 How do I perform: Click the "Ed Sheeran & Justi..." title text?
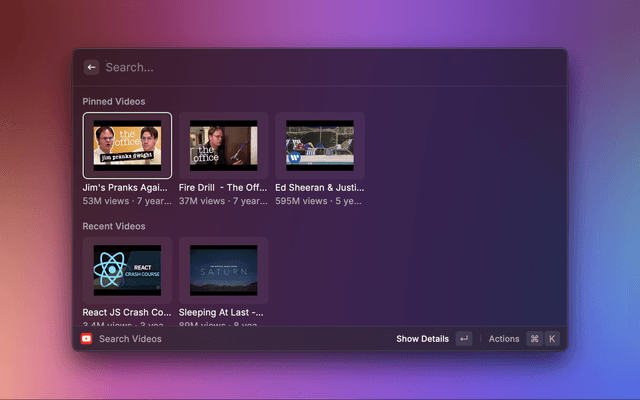(319, 187)
